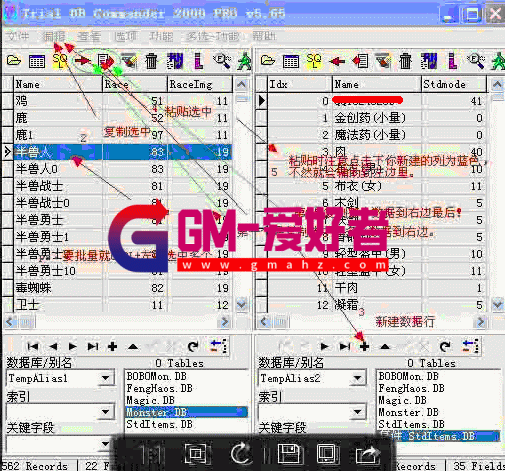Click the save floppy icon in overlay bar
This screenshot has height=471, width=505.
click(x=289, y=454)
